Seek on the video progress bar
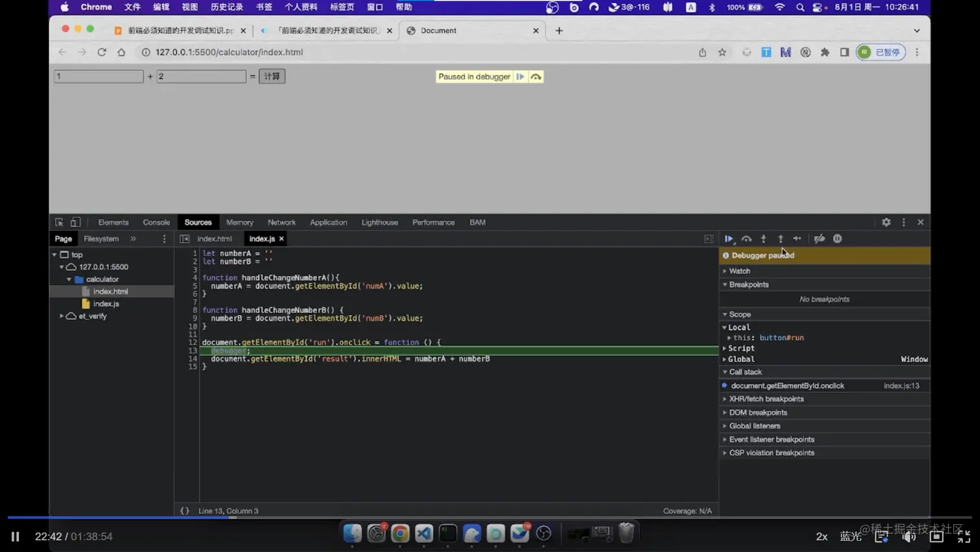 [x=490, y=518]
